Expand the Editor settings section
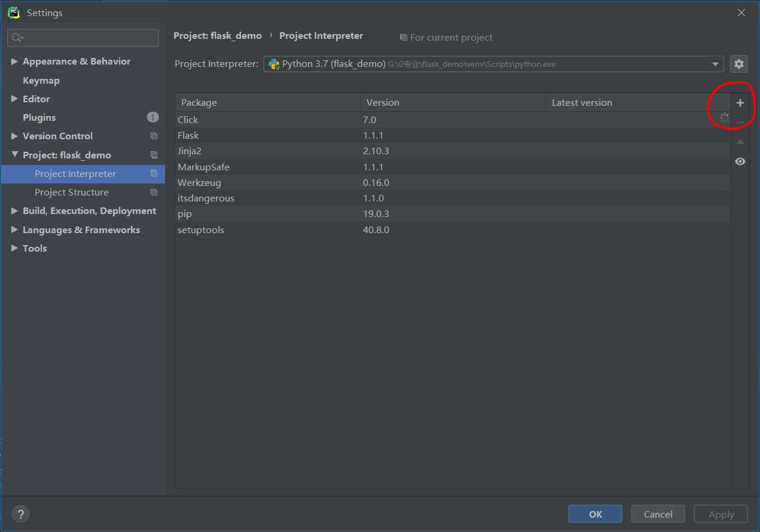Viewport: 760px width, 532px height. tap(14, 99)
